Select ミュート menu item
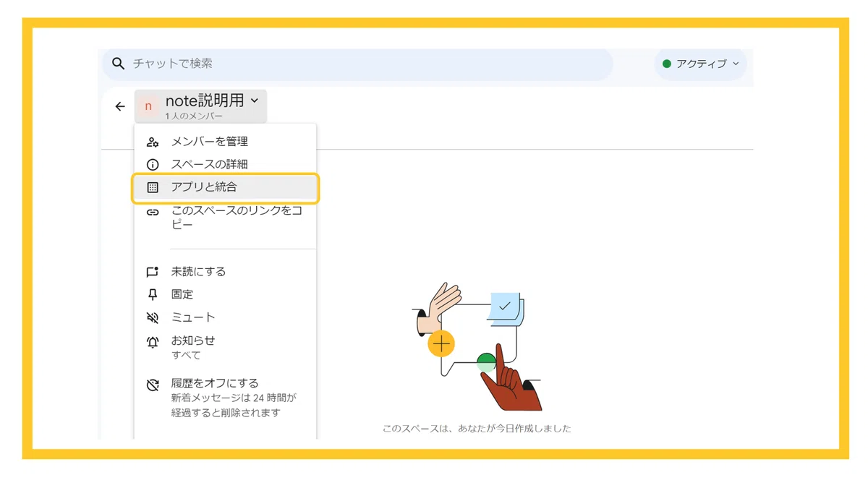The width and height of the screenshot is (868, 488). tap(225, 317)
